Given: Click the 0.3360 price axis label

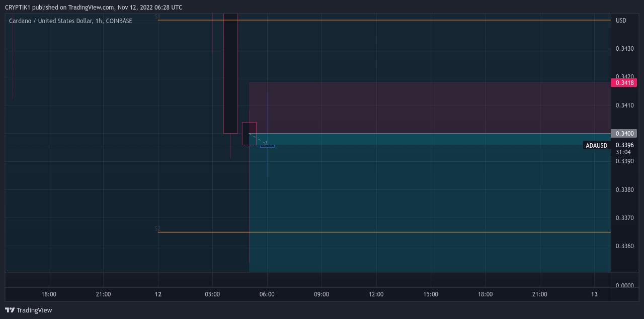Looking at the screenshot, I should (624, 246).
